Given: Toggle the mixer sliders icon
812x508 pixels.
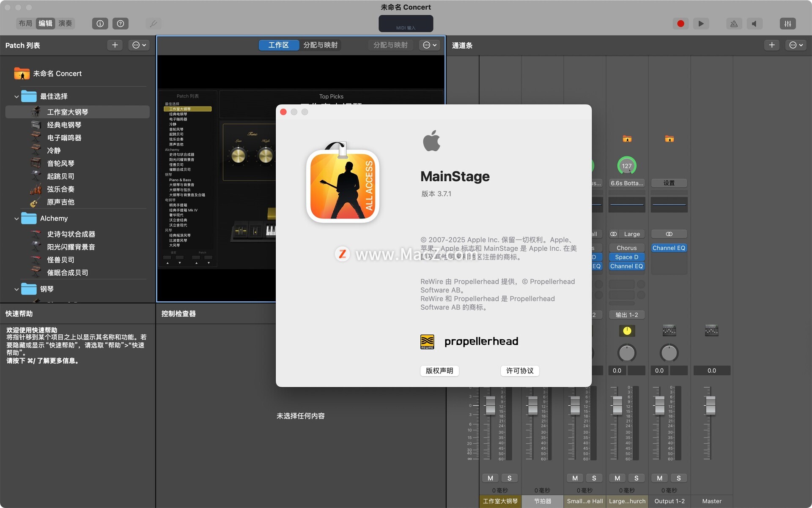Looking at the screenshot, I should (787, 24).
